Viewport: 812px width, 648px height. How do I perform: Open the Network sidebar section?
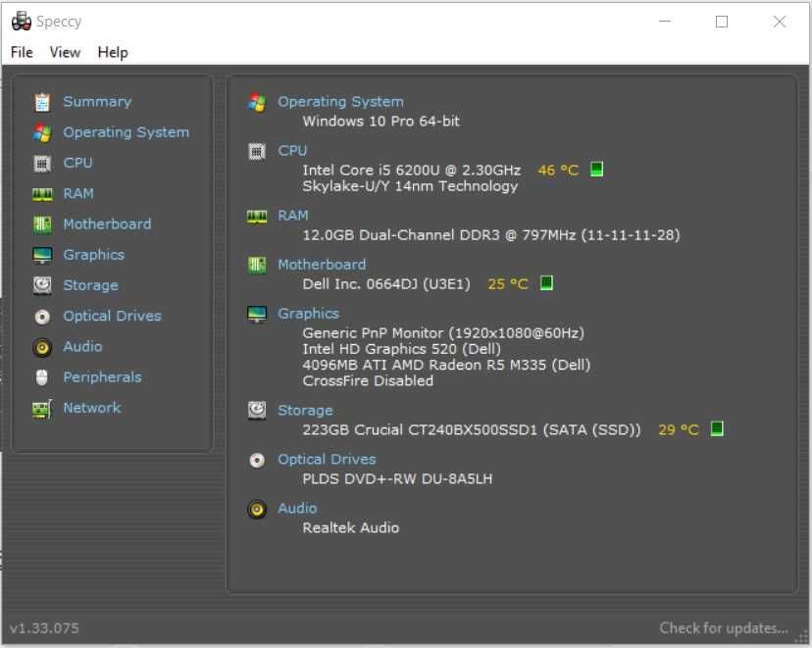(x=92, y=408)
